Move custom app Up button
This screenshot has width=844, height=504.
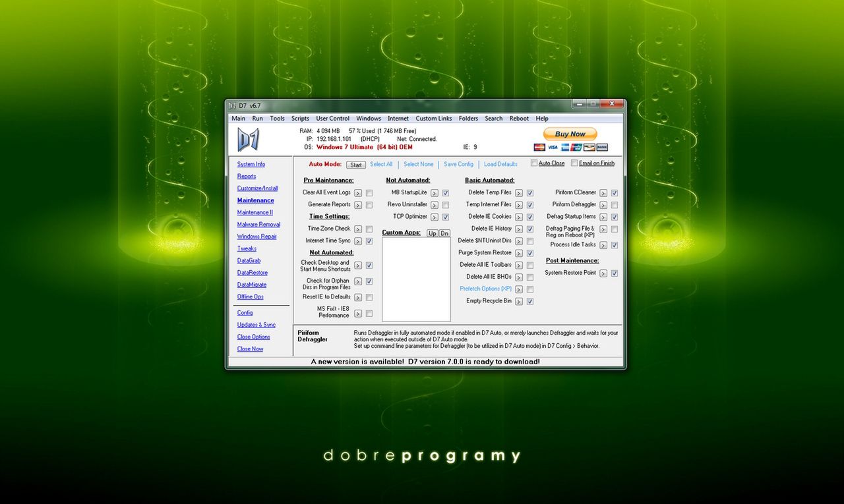(432, 233)
